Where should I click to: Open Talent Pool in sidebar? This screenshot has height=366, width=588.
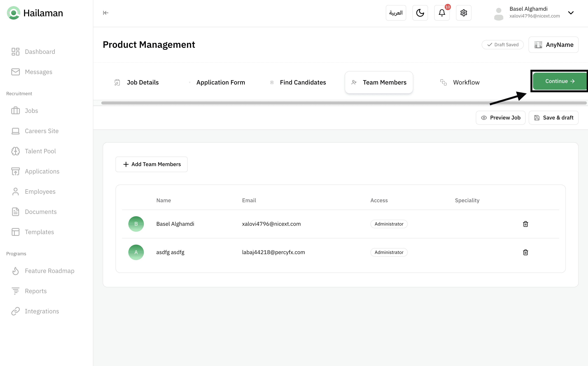(x=40, y=151)
